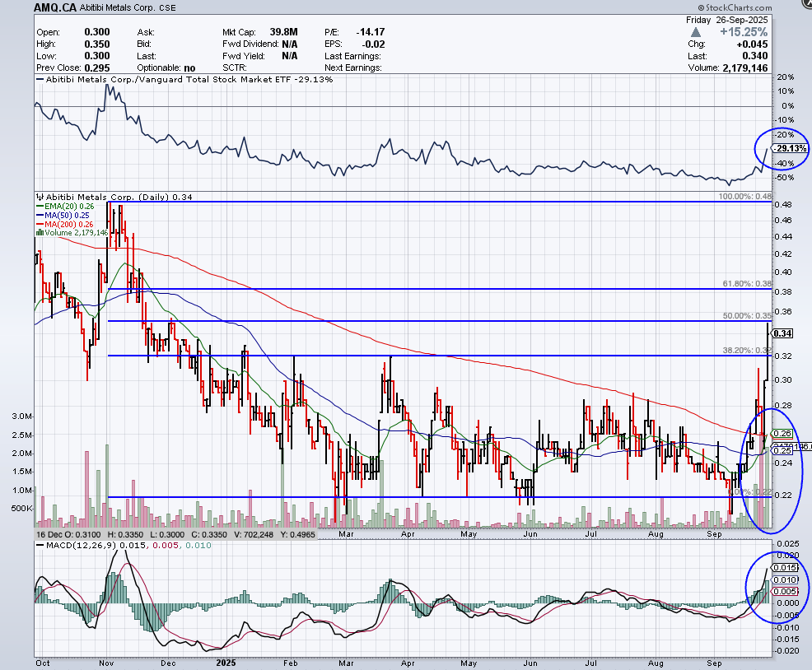Click the '500K' volume scale label

click(x=22, y=509)
